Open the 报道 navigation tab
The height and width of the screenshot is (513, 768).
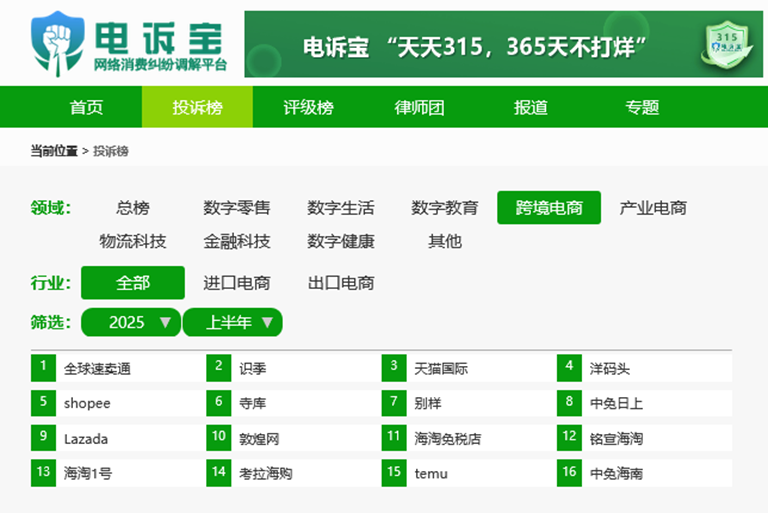[530, 107]
